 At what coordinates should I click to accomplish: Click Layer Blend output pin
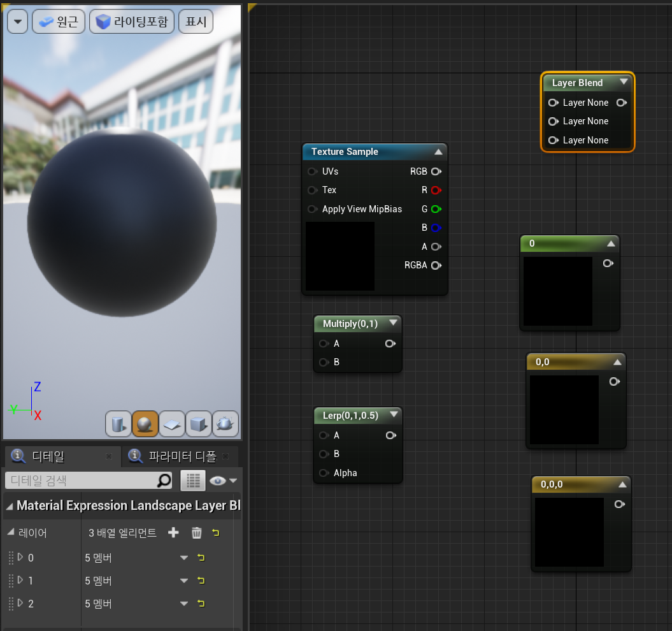pos(622,103)
